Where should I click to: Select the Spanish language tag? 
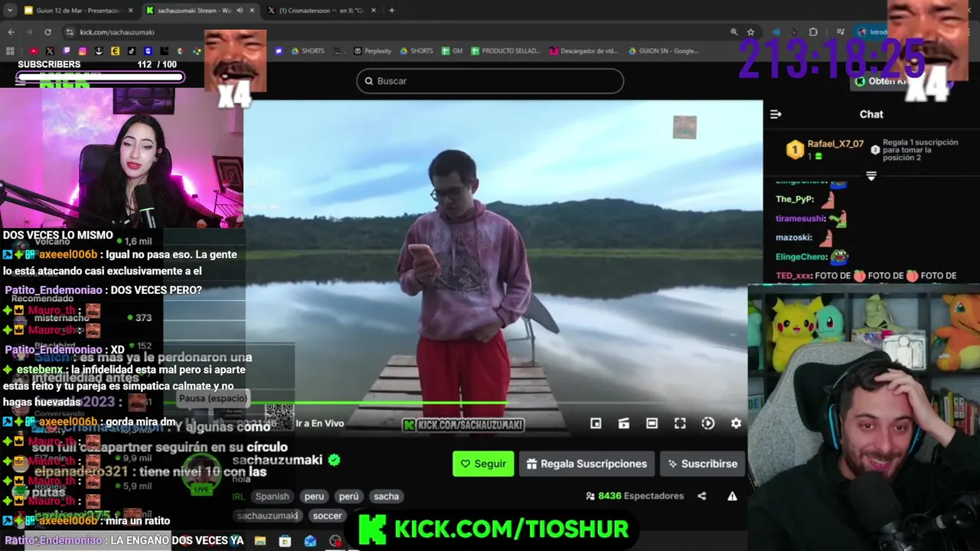point(272,497)
